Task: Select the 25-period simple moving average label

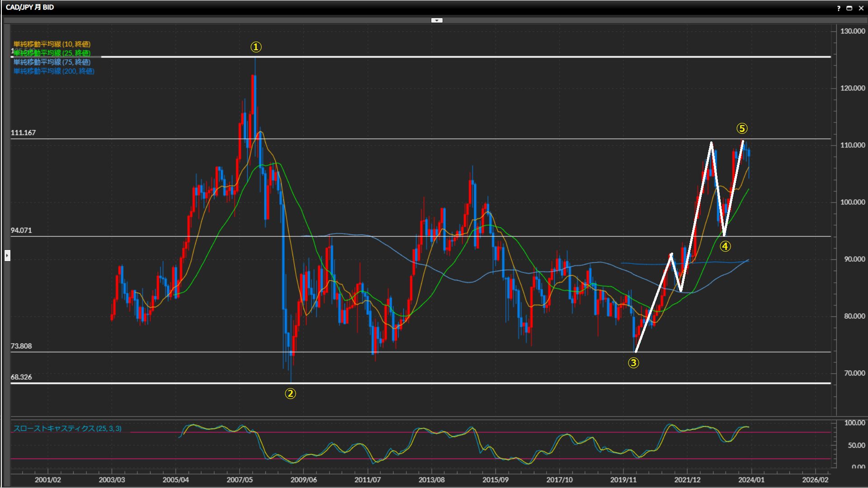Action: [52, 53]
